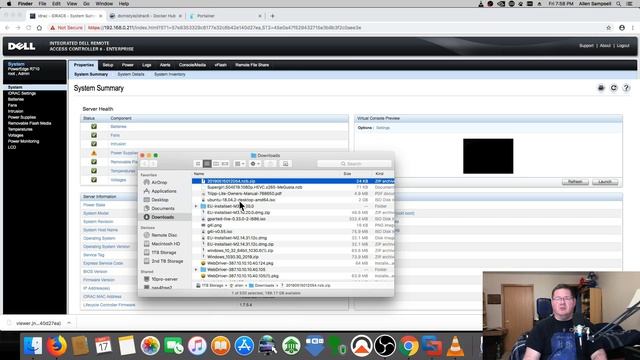Open the Go menu in menu bar
Screen dimensions: 640x360
pyautogui.click(x=87, y=4)
